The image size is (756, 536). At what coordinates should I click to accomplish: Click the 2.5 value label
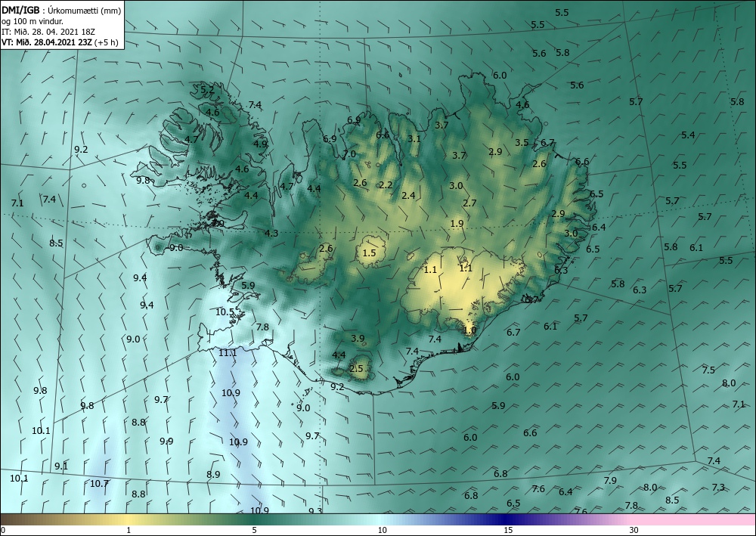tap(356, 369)
